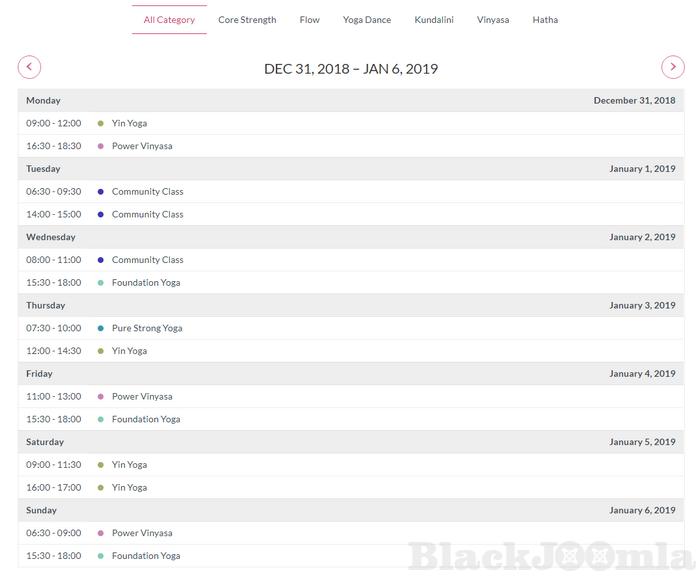Open Monday's 09:00 Yin Yoga class
This screenshot has height=576, width=700.
pos(129,124)
